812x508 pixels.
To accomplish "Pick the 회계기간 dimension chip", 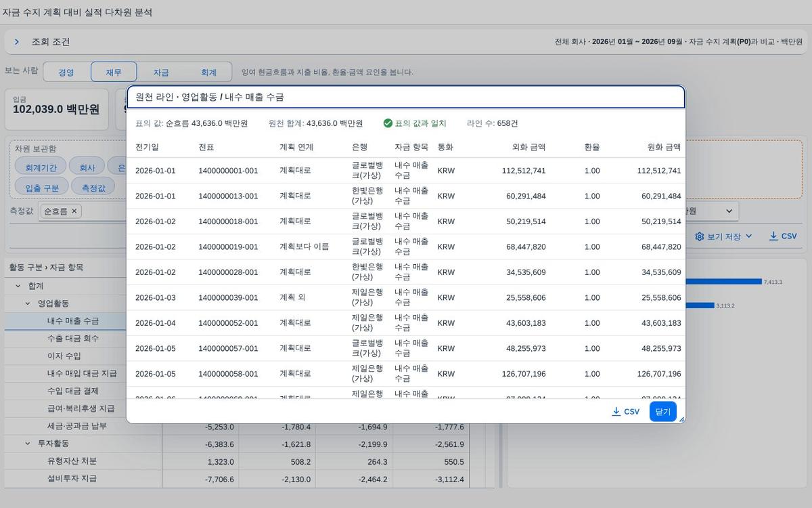I will pos(41,167).
